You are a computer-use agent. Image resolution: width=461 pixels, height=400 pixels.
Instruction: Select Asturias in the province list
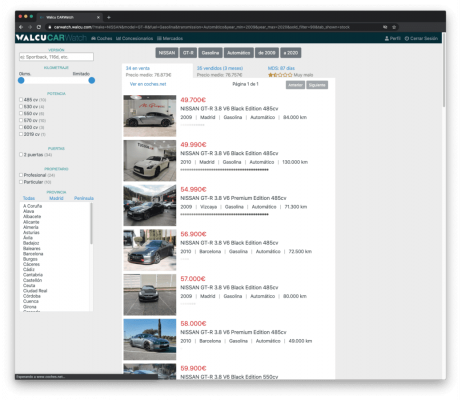click(31, 232)
